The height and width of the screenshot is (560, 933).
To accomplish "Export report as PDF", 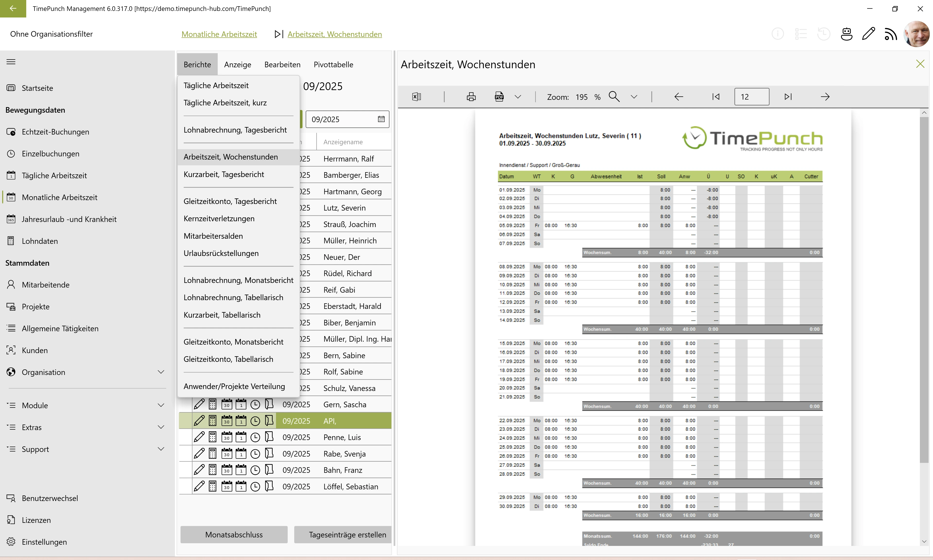I will pyautogui.click(x=499, y=97).
